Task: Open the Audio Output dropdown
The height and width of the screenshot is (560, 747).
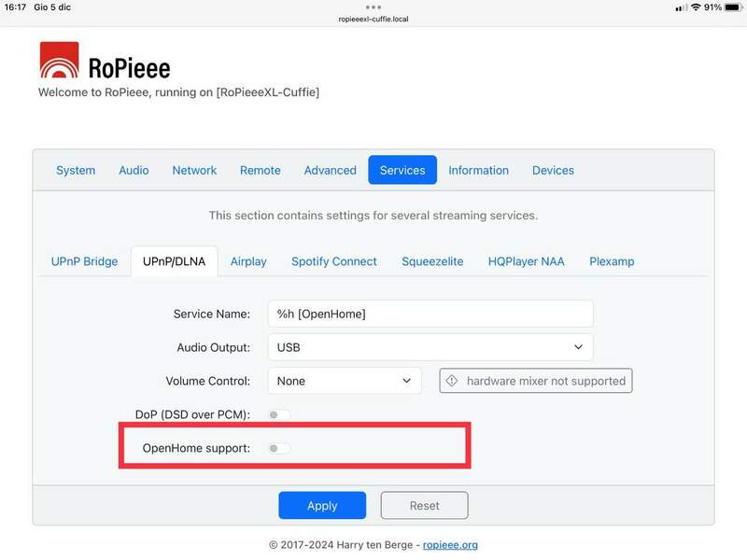Action: pyautogui.click(x=430, y=347)
